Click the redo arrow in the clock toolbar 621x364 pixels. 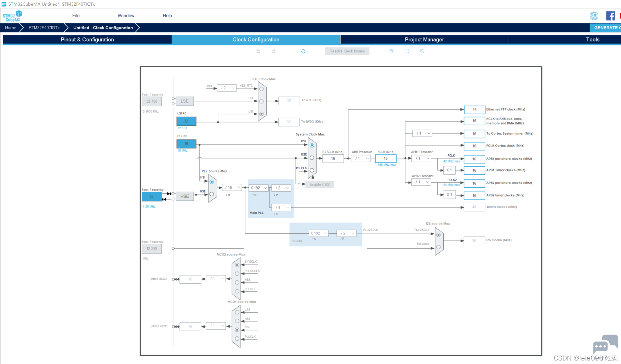pyautogui.click(x=274, y=51)
